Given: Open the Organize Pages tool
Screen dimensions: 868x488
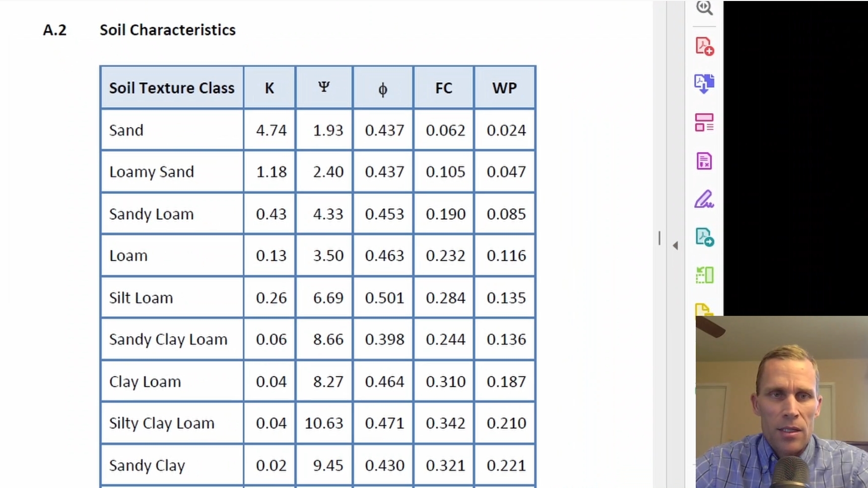Looking at the screenshot, I should (704, 275).
